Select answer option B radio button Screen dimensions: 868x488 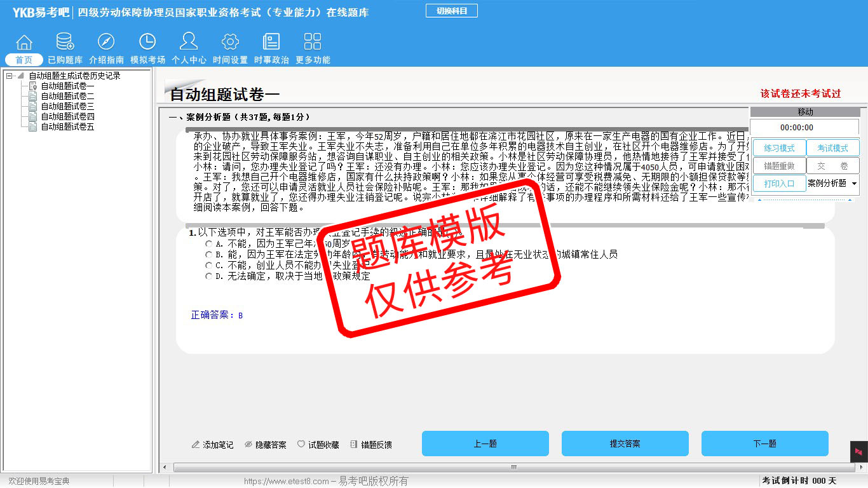208,255
